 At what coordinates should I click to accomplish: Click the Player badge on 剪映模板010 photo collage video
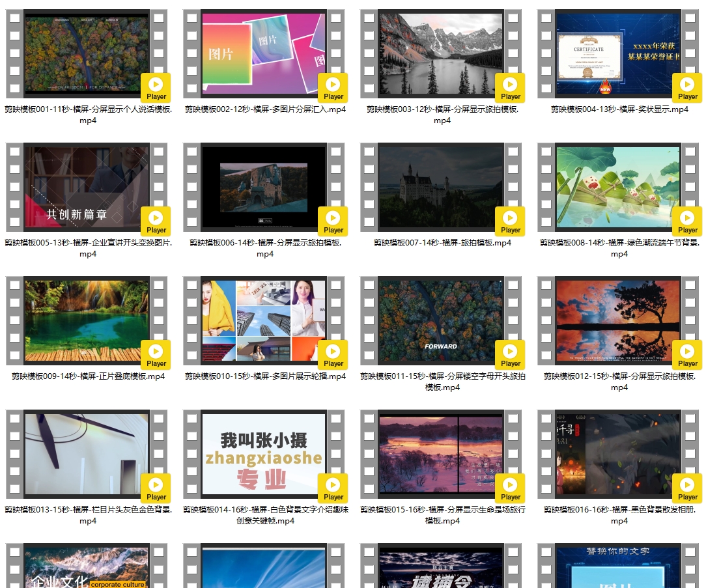[333, 355]
